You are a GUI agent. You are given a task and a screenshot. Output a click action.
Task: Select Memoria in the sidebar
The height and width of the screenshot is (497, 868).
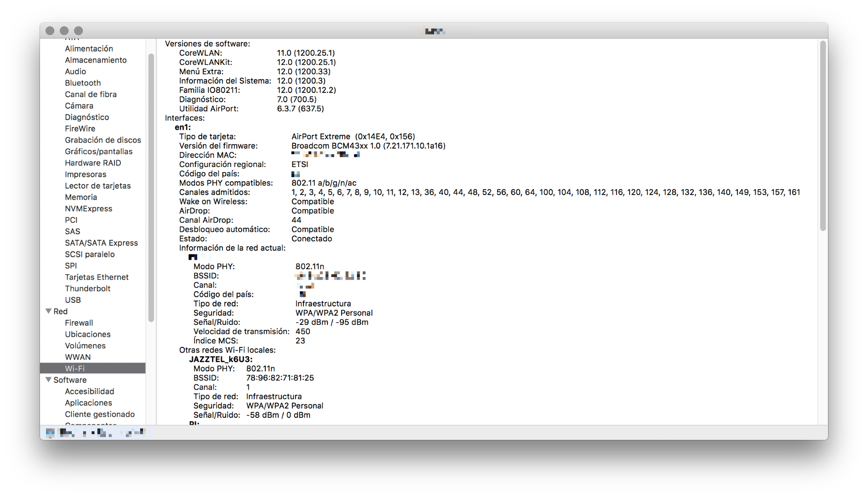(x=81, y=197)
